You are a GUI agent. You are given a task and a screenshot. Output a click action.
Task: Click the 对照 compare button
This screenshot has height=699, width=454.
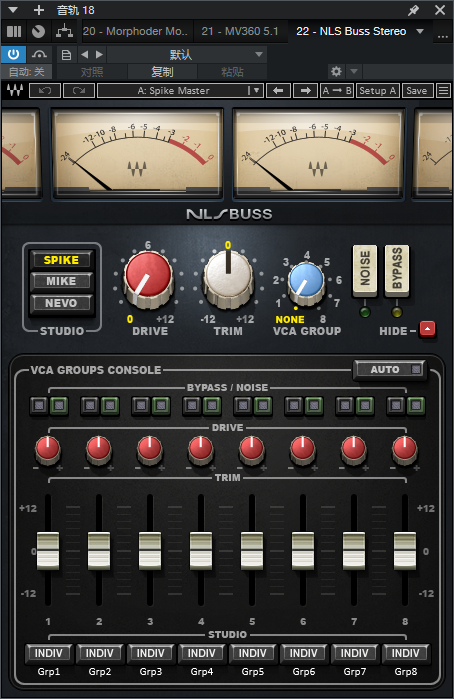tap(93, 72)
